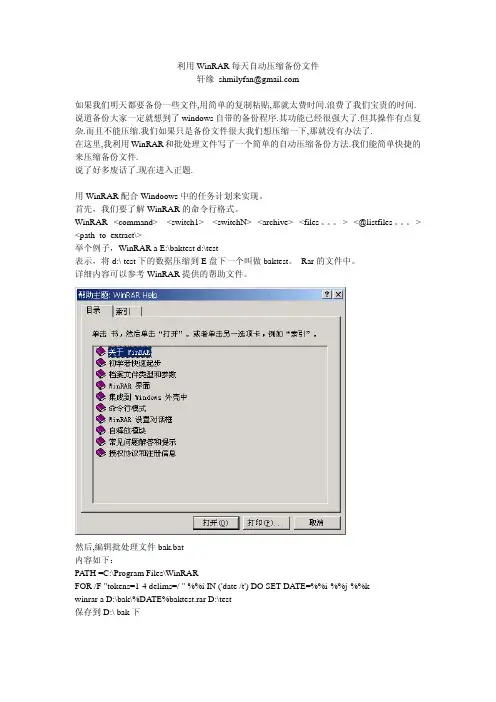Click the book icon beside 集成到 Windows 外壳中
Image resolution: width=496 pixels, height=702 pixels.
click(101, 397)
